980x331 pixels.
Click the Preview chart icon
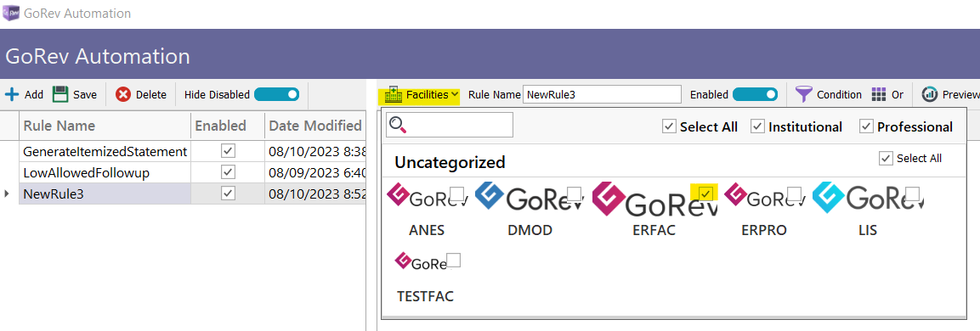930,95
